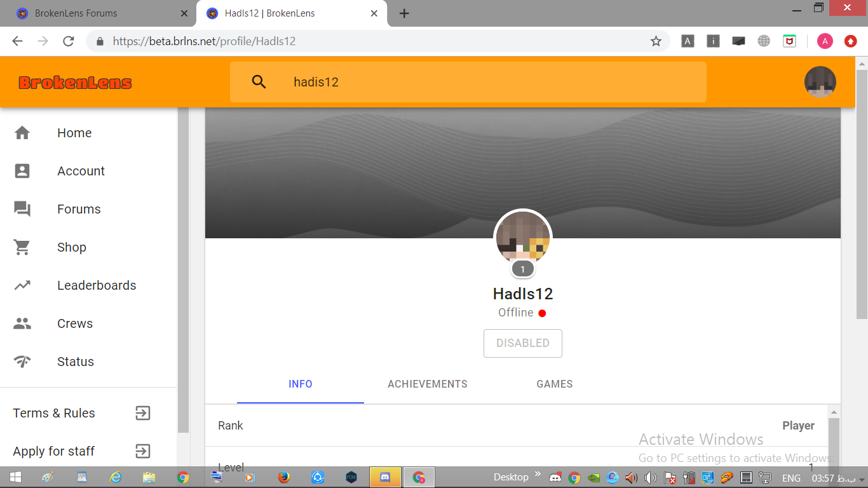Screen dimensions: 868x488
Task: Click the search magnifier icon
Action: pos(259,82)
